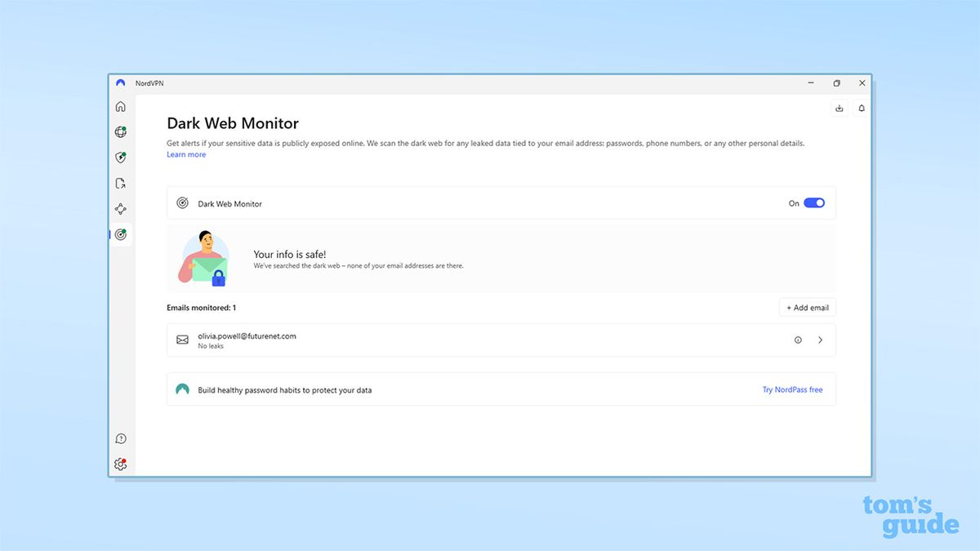Click radar icon in Dark Web Monitor row
980x551 pixels.
click(182, 203)
